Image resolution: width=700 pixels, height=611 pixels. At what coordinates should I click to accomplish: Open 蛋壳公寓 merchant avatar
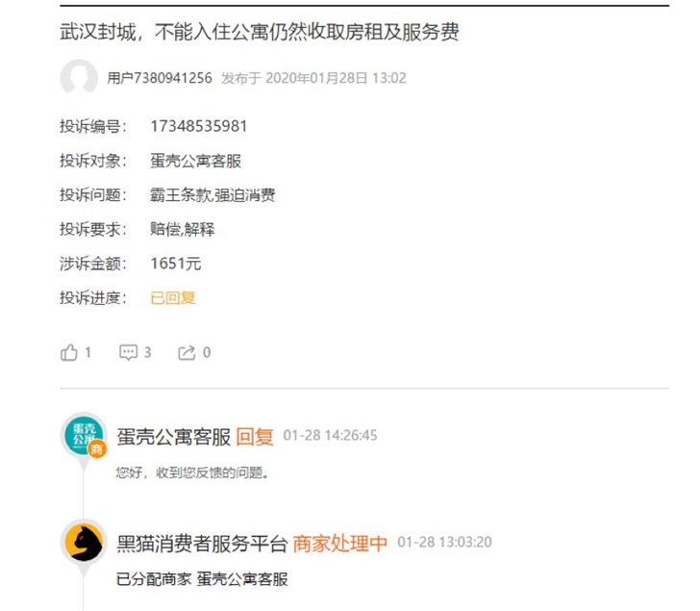pyautogui.click(x=83, y=434)
